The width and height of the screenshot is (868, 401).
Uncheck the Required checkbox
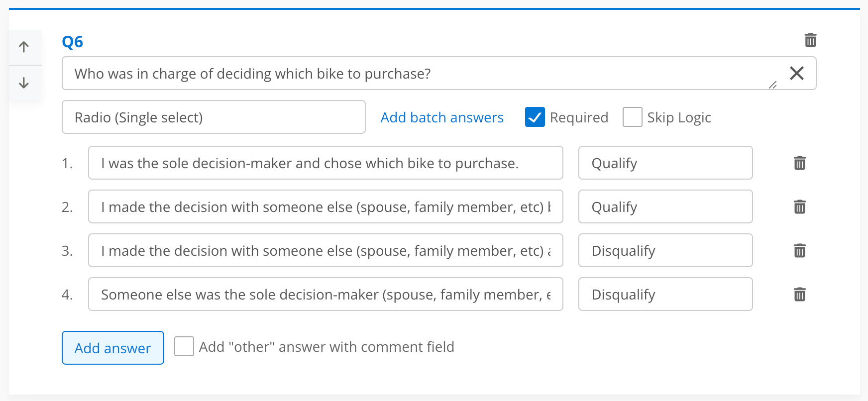pos(535,117)
